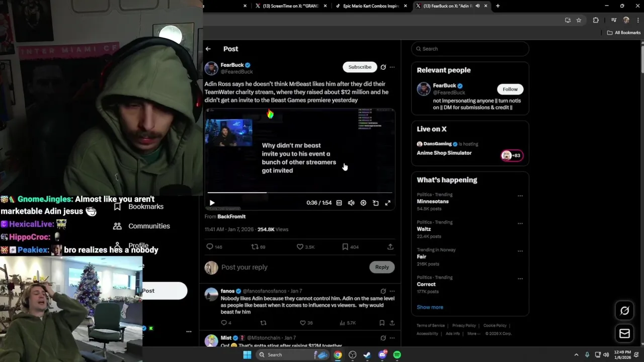Screen dimensions: 644x362
Task: Open more options on Mist reply
Action: click(392, 338)
